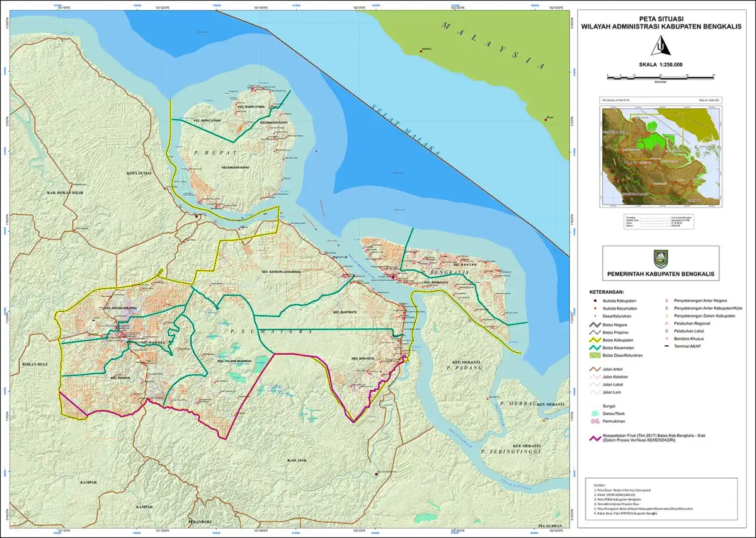Click the Ibukota Kabupaten legend dot
Image resolution: width=756 pixels, height=538 pixels.
tap(595, 301)
